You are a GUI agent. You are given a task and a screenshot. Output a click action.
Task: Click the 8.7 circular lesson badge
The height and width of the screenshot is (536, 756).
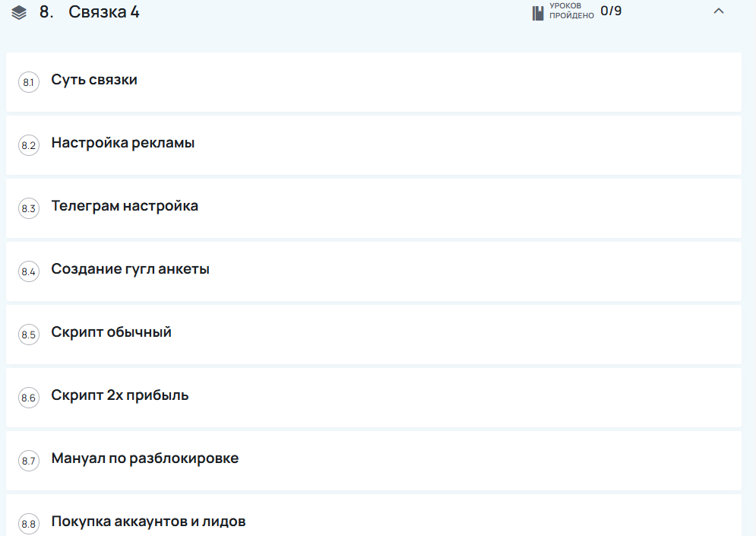pyautogui.click(x=28, y=461)
